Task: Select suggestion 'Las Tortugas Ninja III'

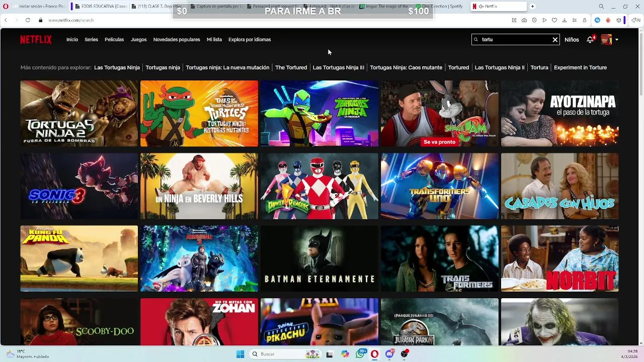Action: pyautogui.click(x=338, y=67)
